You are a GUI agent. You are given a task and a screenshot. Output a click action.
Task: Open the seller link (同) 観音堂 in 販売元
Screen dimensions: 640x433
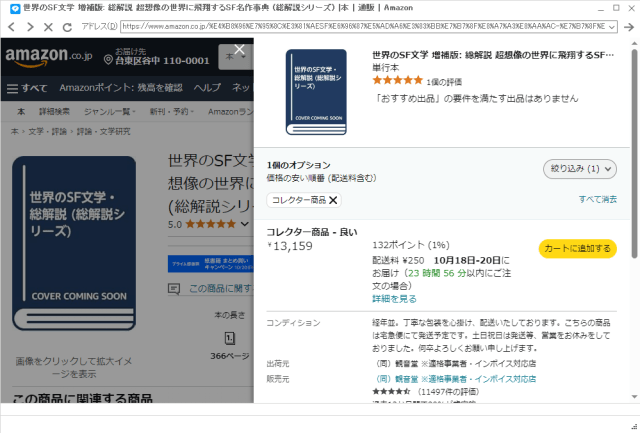click(x=456, y=379)
